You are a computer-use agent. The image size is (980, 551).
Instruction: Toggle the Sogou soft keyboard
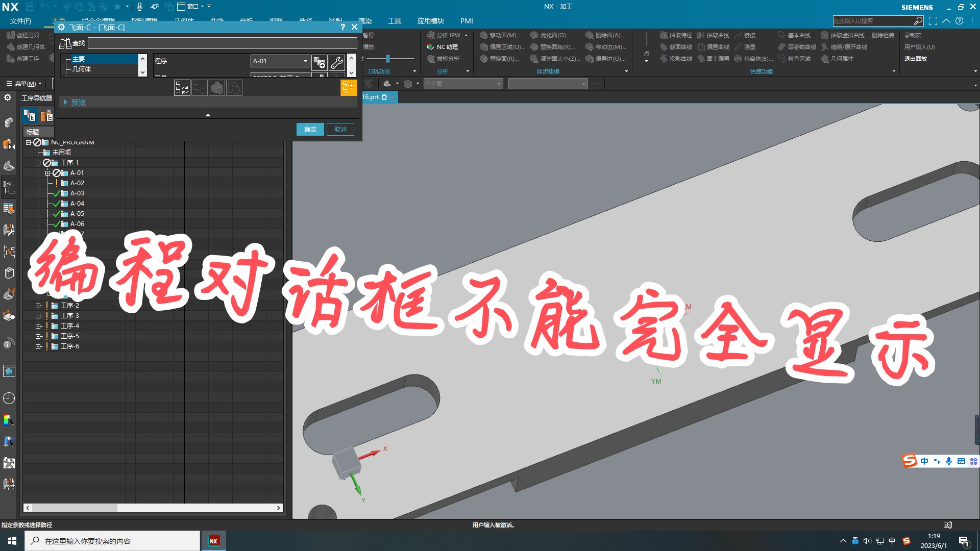click(x=962, y=461)
